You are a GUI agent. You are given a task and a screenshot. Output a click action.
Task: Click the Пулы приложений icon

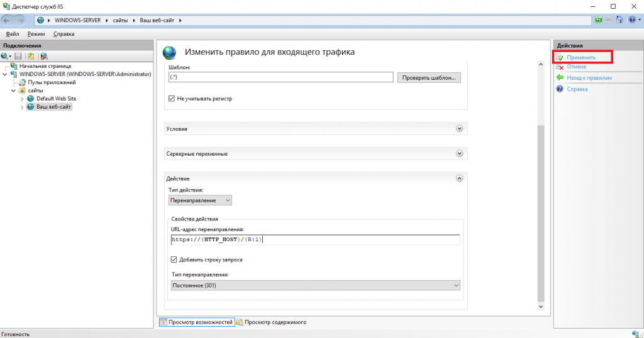23,82
